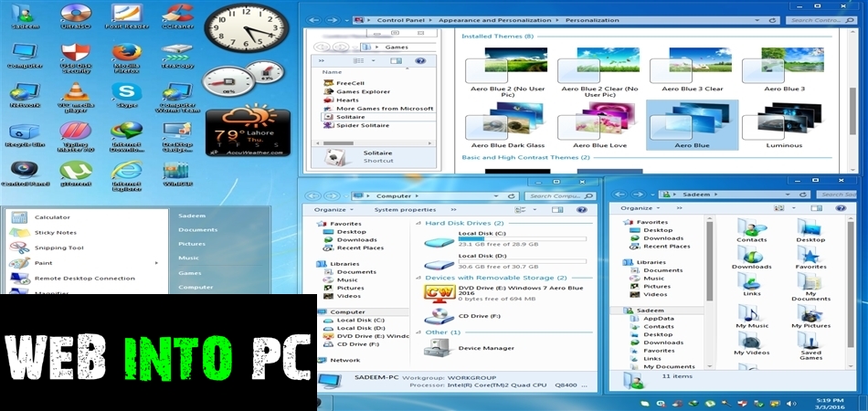This screenshot has width=868, height=411.
Task: Open Saved Games folder in Sadeem window
Action: click(810, 345)
